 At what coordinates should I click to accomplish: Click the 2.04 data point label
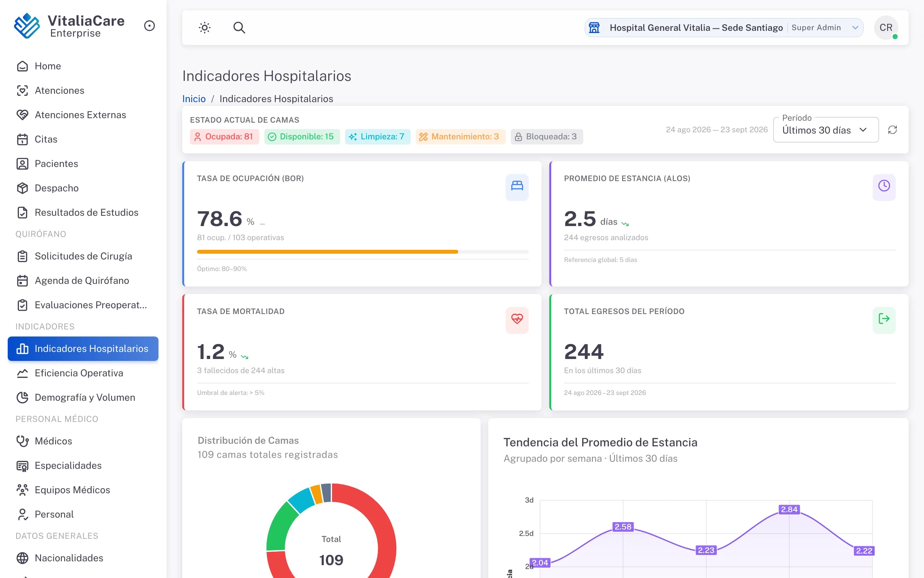pos(540,563)
